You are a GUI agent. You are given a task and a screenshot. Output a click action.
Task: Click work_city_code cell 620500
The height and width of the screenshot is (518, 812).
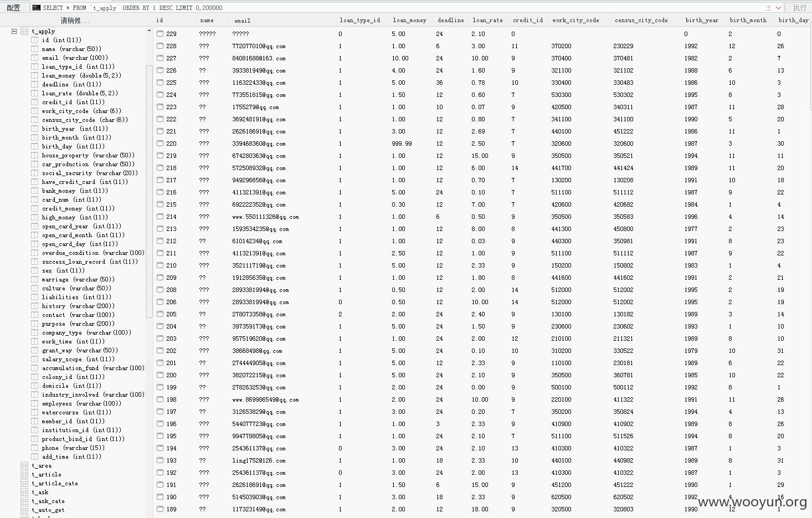(x=561, y=497)
